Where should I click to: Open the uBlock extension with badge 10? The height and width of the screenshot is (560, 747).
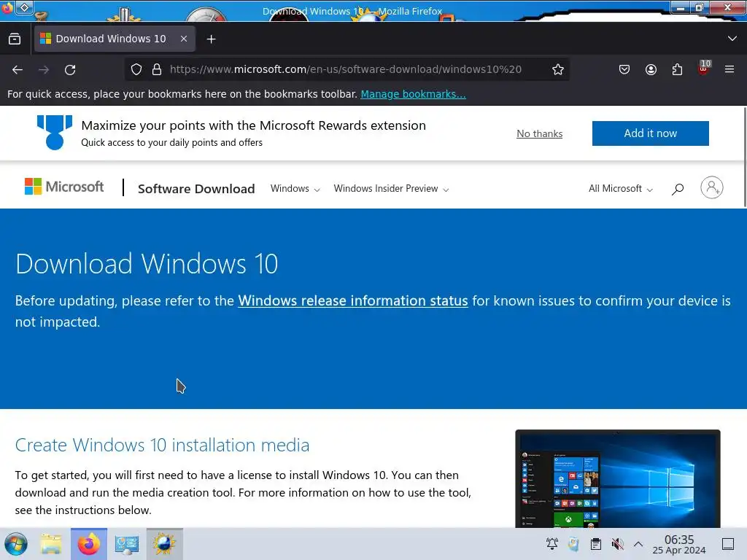(704, 69)
